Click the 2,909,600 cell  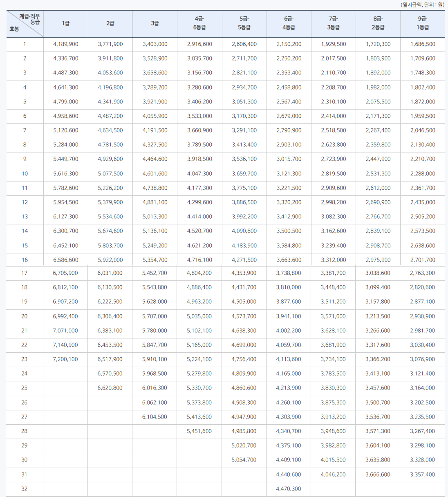click(334, 188)
